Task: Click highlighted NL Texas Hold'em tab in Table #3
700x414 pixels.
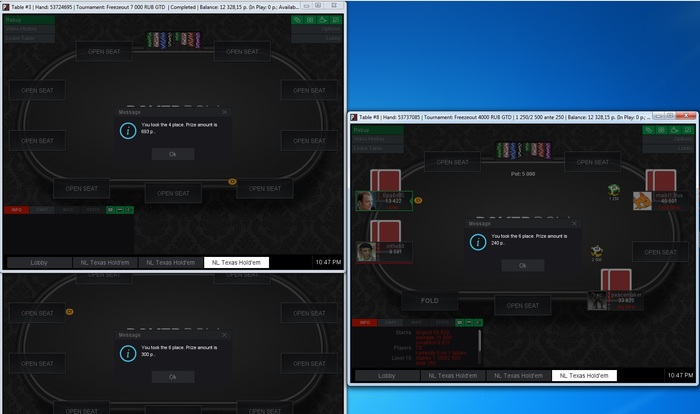Action: (x=236, y=263)
